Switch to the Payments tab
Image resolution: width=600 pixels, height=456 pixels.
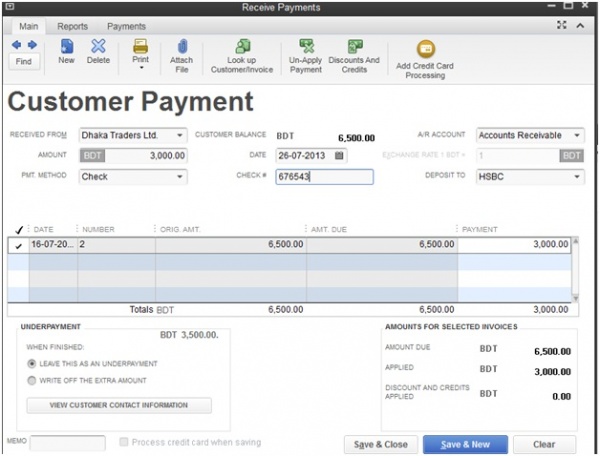[126, 26]
